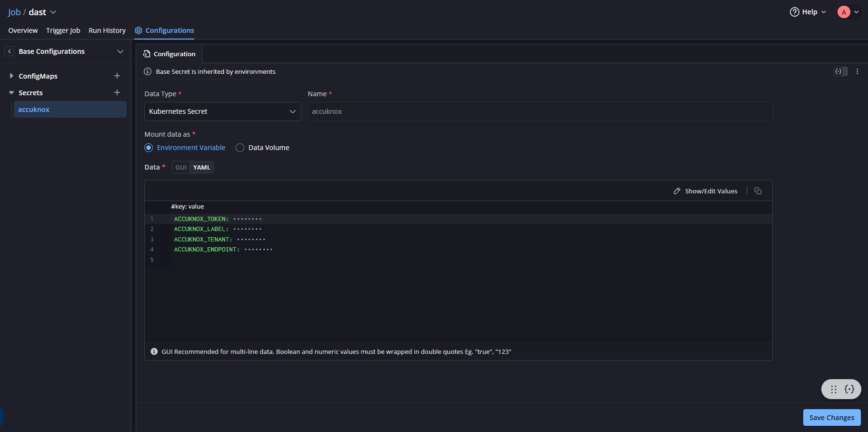Expand the ConfigMaps tree section

click(x=11, y=76)
